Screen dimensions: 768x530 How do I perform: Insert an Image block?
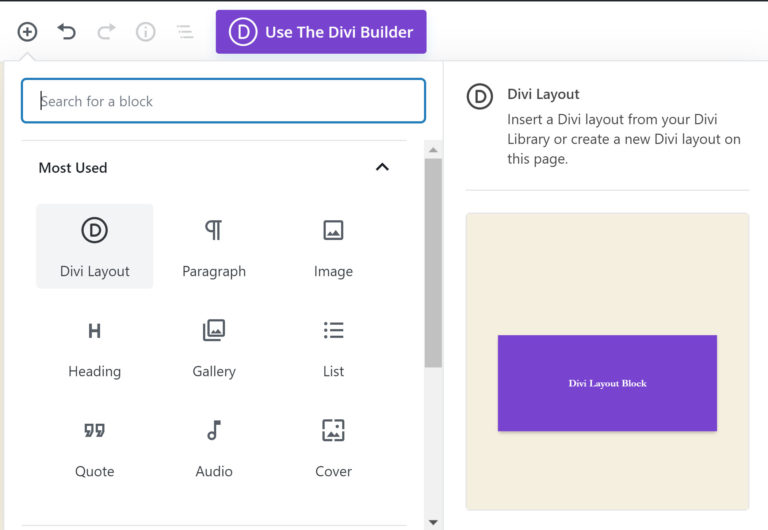click(333, 247)
